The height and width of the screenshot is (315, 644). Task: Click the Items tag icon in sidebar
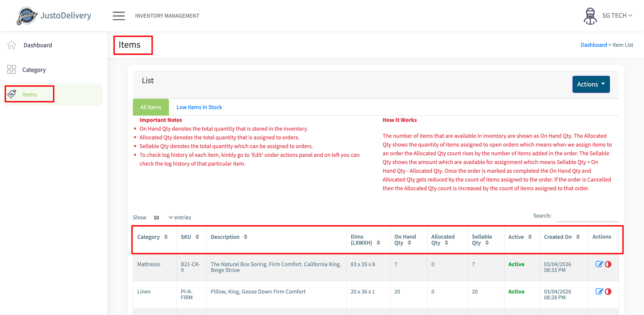coord(12,94)
